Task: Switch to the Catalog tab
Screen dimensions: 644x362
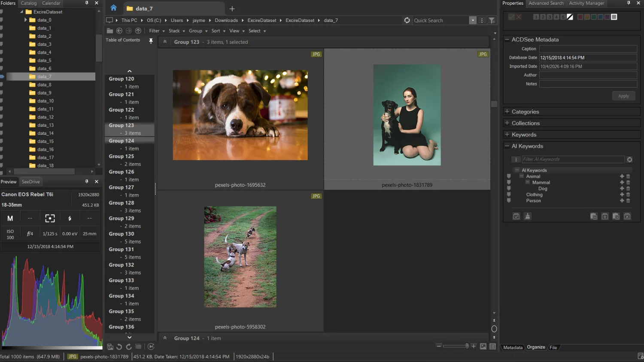Action: 29,3
